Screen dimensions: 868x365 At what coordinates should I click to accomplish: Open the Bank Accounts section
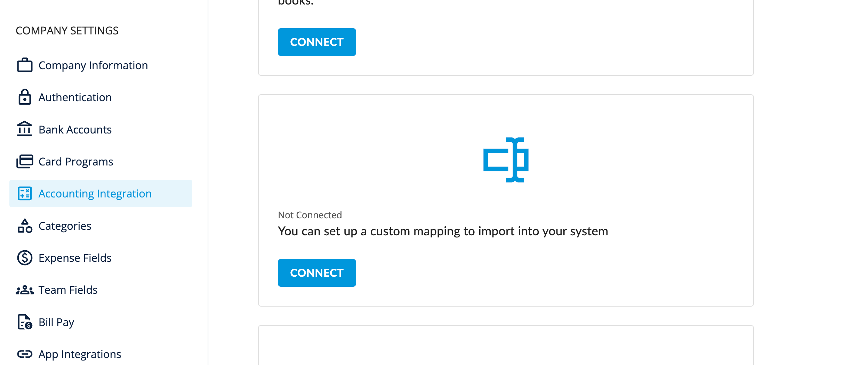[x=75, y=130]
